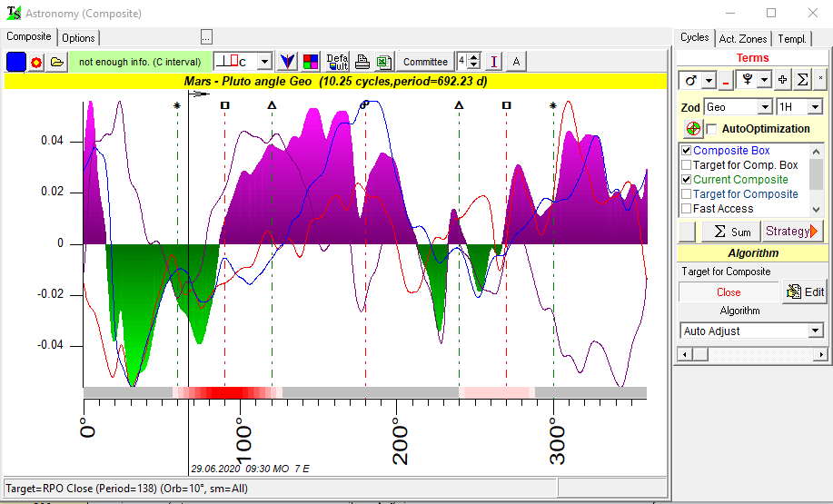This screenshot has height=504, width=833.
Task: Click the red and yellow sun icon
Action: 37,62
